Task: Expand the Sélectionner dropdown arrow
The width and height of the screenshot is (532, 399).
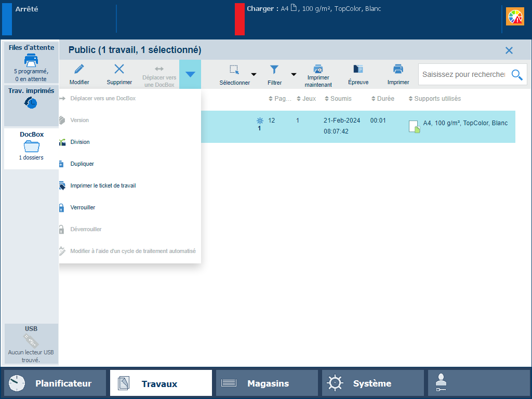Action: coord(254,74)
